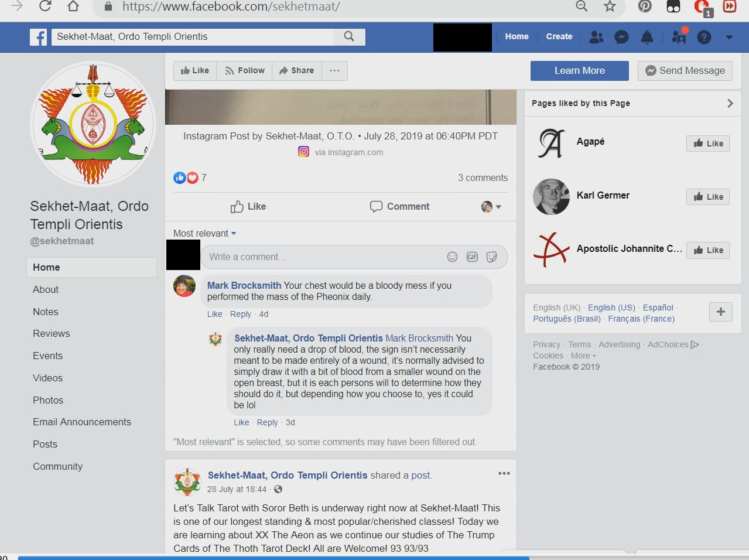This screenshot has height=560, width=749.
Task: Like the Apostolic Johannite page
Action: [708, 250]
